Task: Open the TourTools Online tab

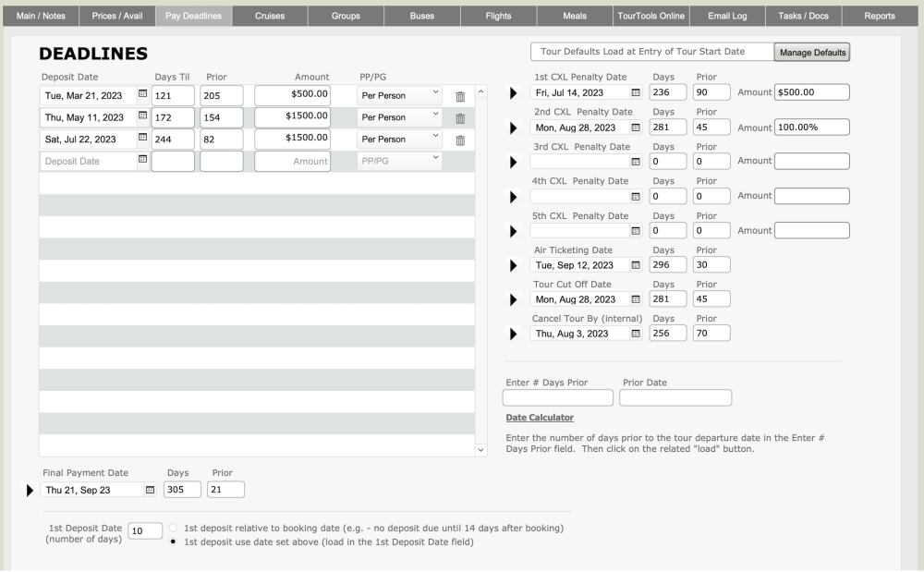Action: coord(651,16)
